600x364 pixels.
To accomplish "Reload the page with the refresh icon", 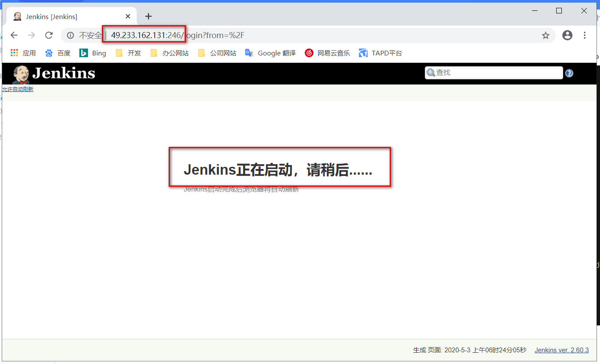I will click(49, 35).
